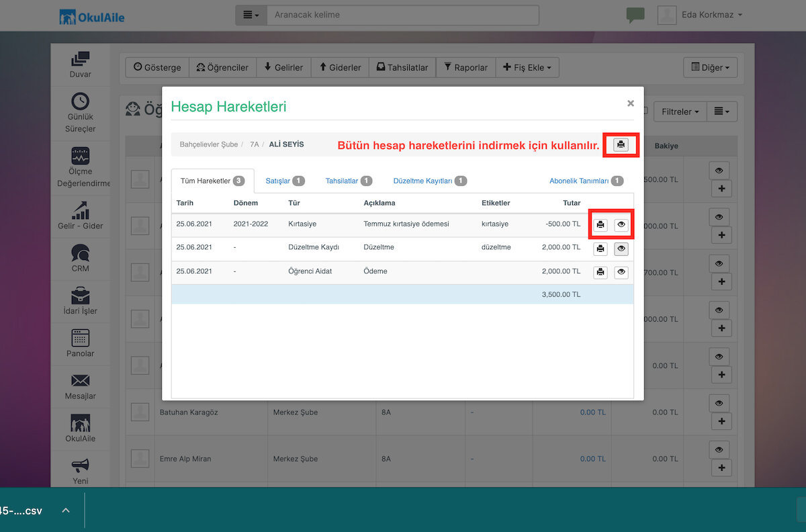Click the OkulAile logo in the header
Image resolution: width=806 pixels, height=532 pixels.
click(x=91, y=15)
